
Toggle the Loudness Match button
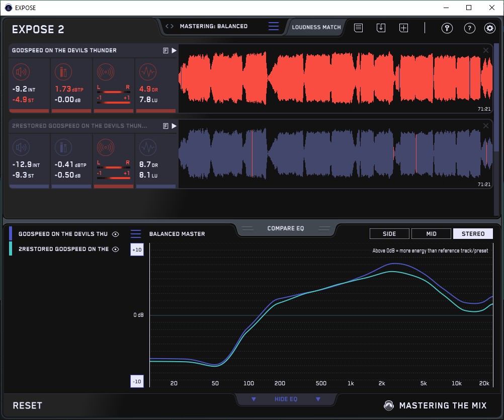tap(316, 27)
